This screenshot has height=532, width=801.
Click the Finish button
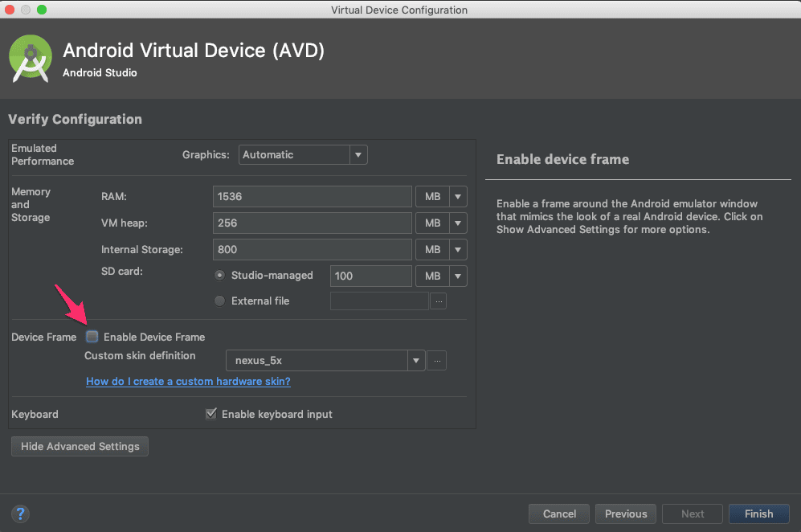(758, 514)
